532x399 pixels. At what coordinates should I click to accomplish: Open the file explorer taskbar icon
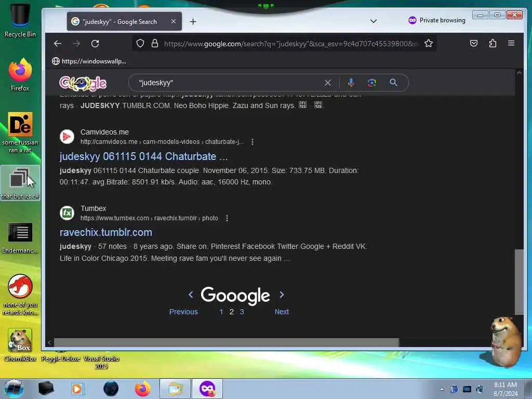click(x=175, y=389)
